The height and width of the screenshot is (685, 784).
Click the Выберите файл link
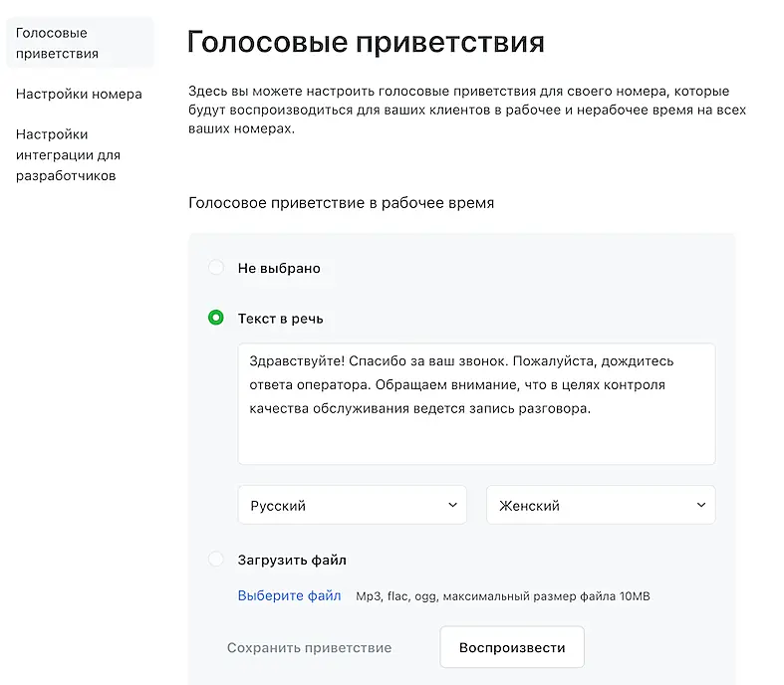tap(289, 596)
